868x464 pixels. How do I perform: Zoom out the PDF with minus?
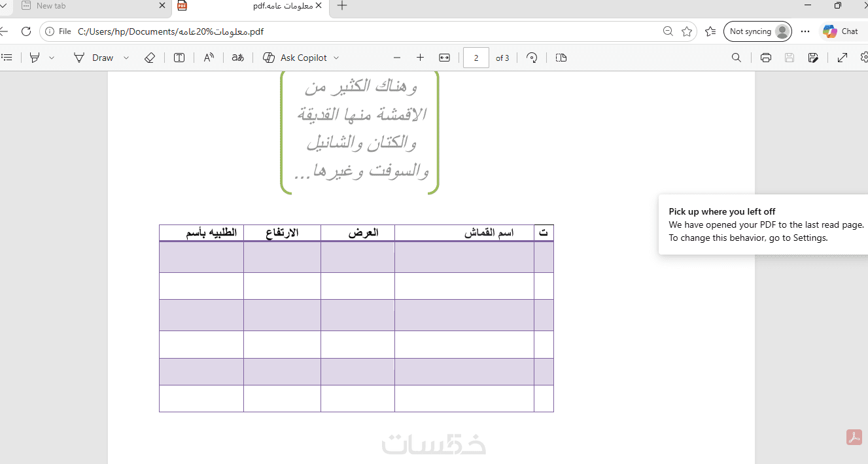[x=396, y=58]
